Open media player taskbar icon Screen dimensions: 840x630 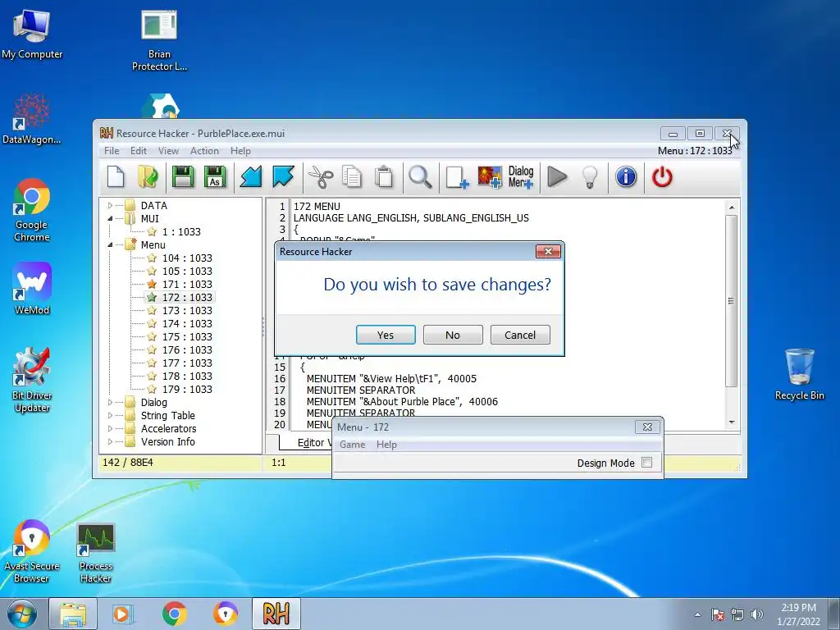pos(123,614)
